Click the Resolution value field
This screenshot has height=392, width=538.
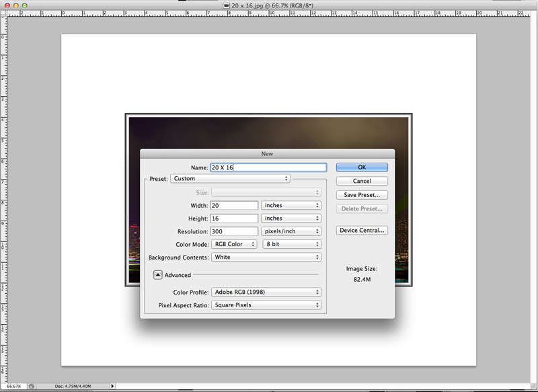(234, 231)
